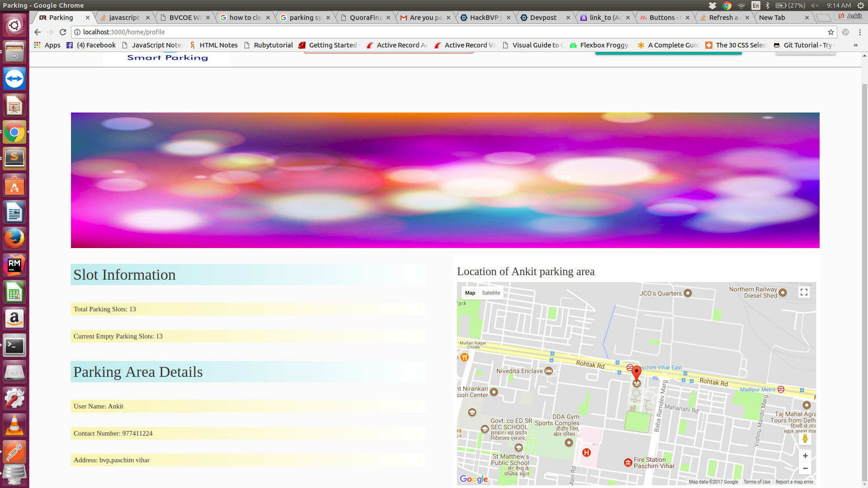Reload the page with refresh icon
This screenshot has width=868, height=488.
coord(63,32)
